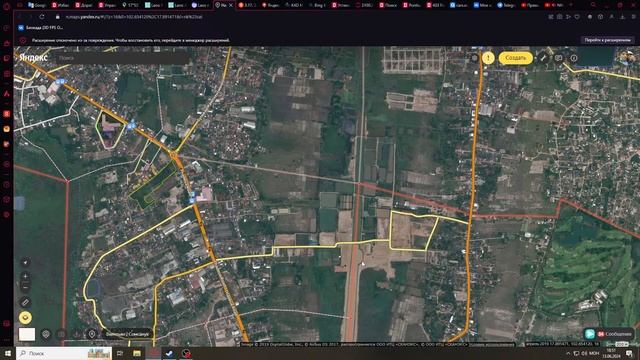Click the tab search magnifier icon
The height and width of the screenshot is (360, 640).
click(x=593, y=5)
